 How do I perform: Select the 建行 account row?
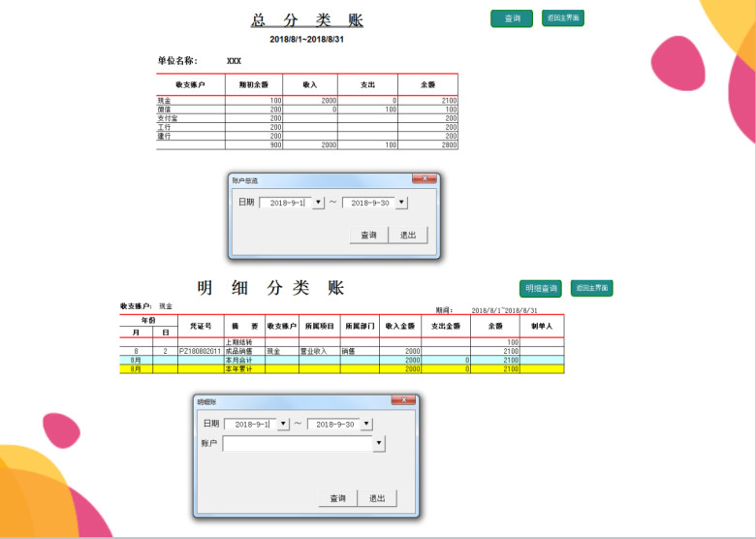pyautogui.click(x=307, y=136)
